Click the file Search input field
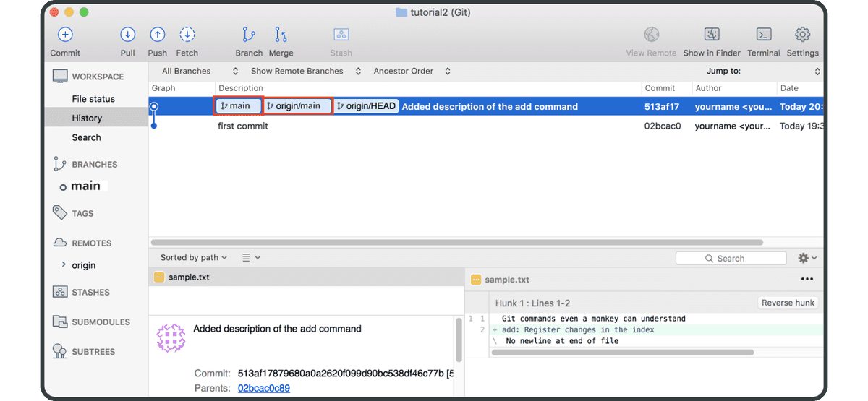Viewport: 868px width, 401px height. tap(731, 258)
